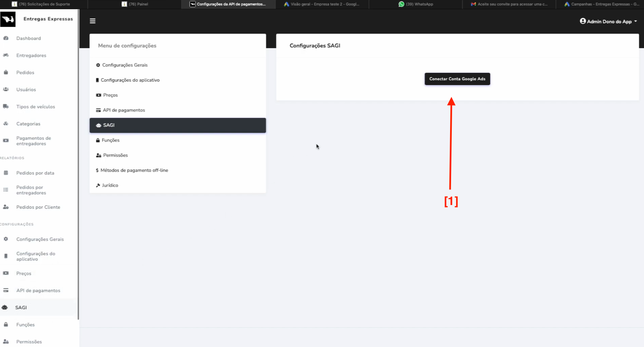Click the Entregadores motorcycle icon
Viewport: 644px width, 347px height.
[6, 55]
